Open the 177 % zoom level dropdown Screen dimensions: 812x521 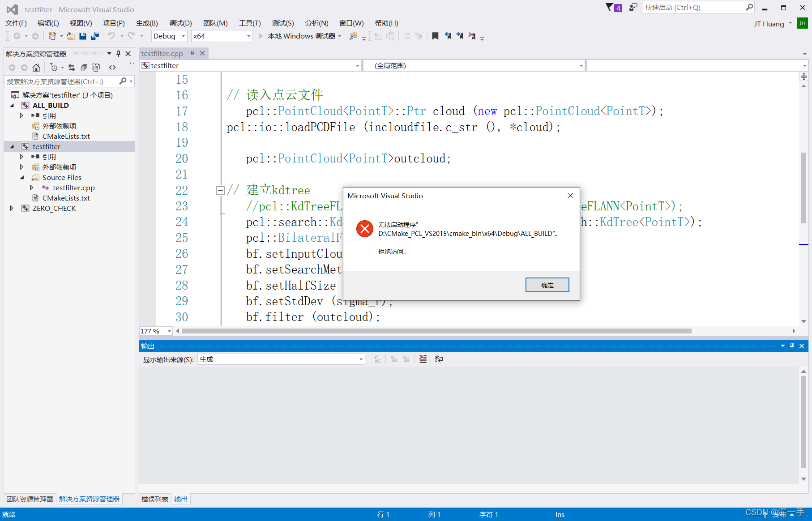[x=169, y=331]
